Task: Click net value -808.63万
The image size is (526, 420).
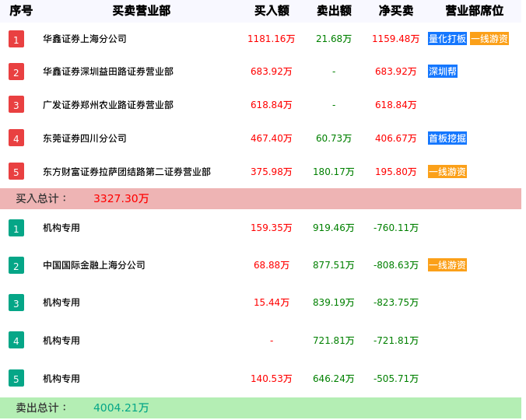Action: click(396, 265)
